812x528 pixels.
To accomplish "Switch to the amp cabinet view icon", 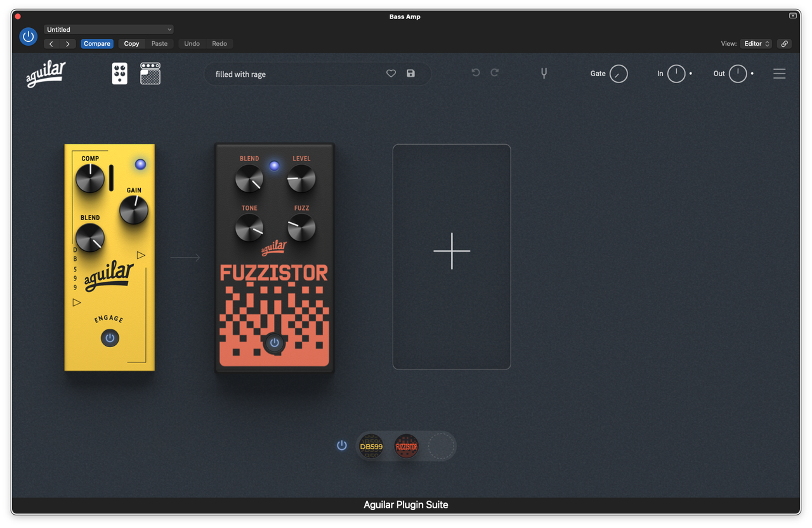I will tap(150, 74).
